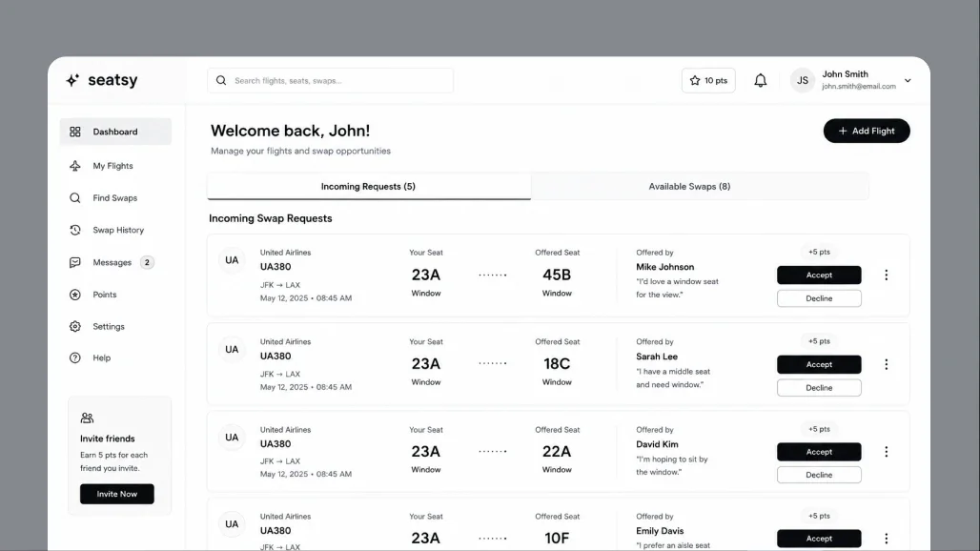The height and width of the screenshot is (551, 980).
Task: Open more options for Emily Davis request
Action: pos(886,539)
